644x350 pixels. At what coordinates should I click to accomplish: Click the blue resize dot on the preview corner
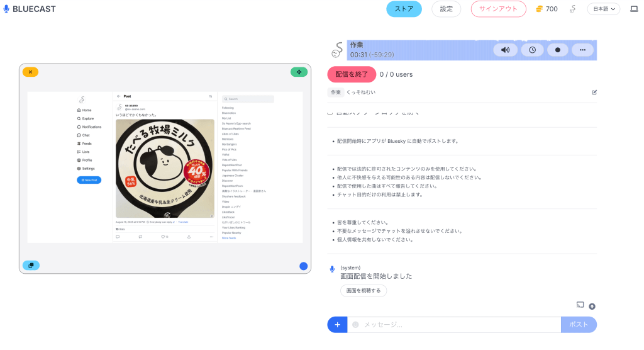[x=304, y=266]
